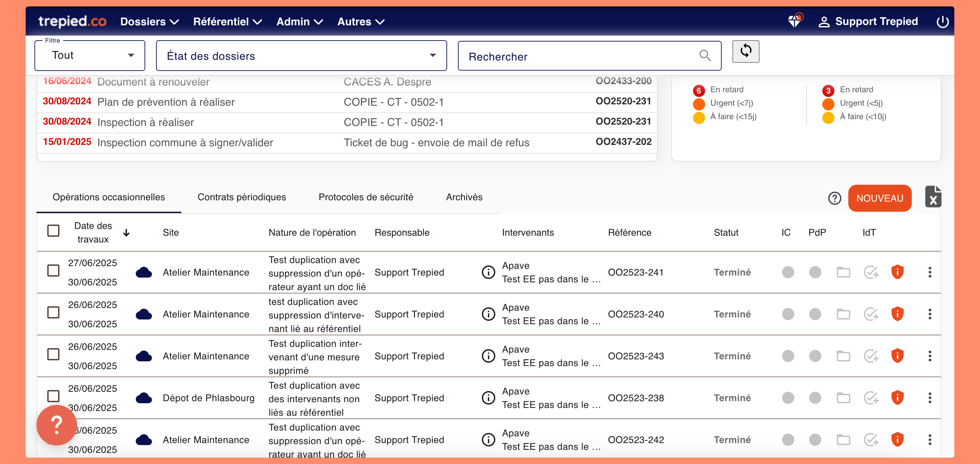Expand the Dossiers menu
This screenshot has width=980, height=464.
coord(150,22)
